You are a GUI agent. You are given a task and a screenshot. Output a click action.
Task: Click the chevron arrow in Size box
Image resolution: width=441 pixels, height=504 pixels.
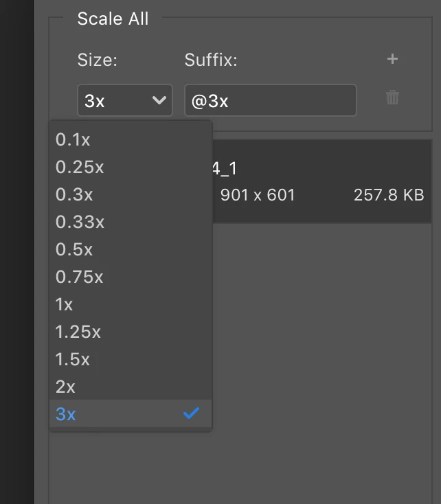point(159,100)
